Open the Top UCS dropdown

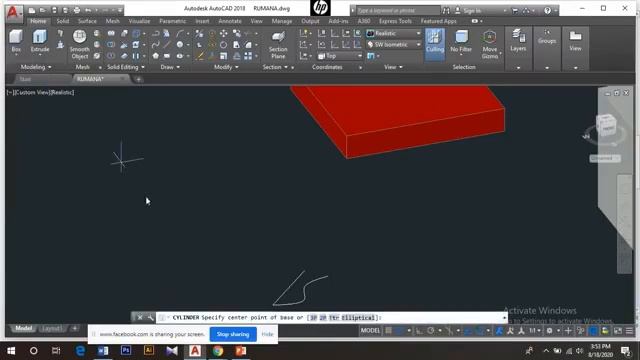point(340,56)
